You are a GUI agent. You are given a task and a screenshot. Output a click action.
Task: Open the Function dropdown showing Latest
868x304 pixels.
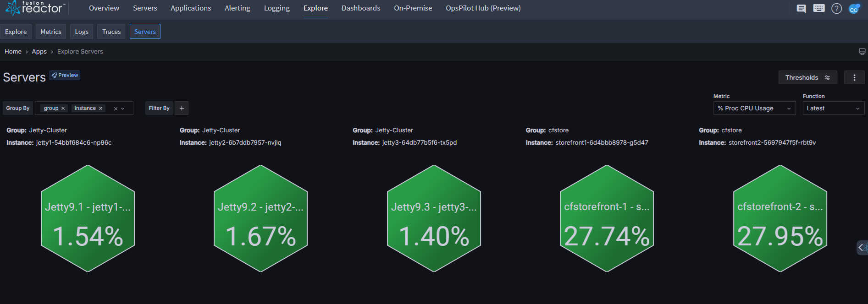(834, 108)
